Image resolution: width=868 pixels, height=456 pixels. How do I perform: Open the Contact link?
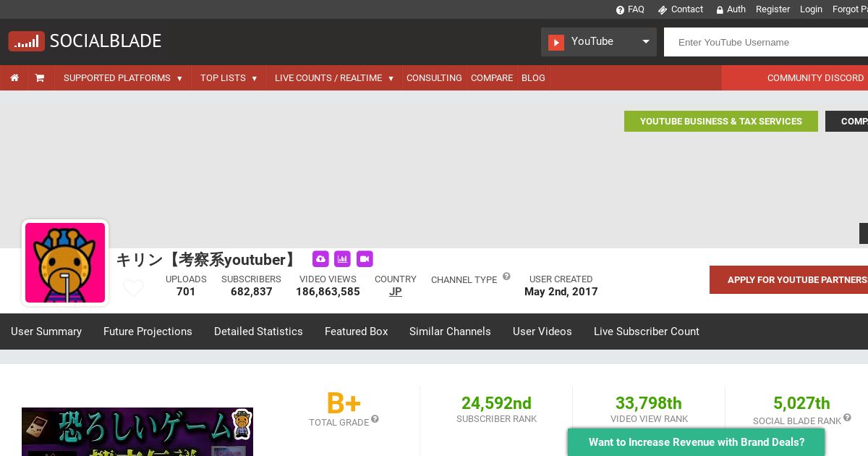[x=681, y=9]
